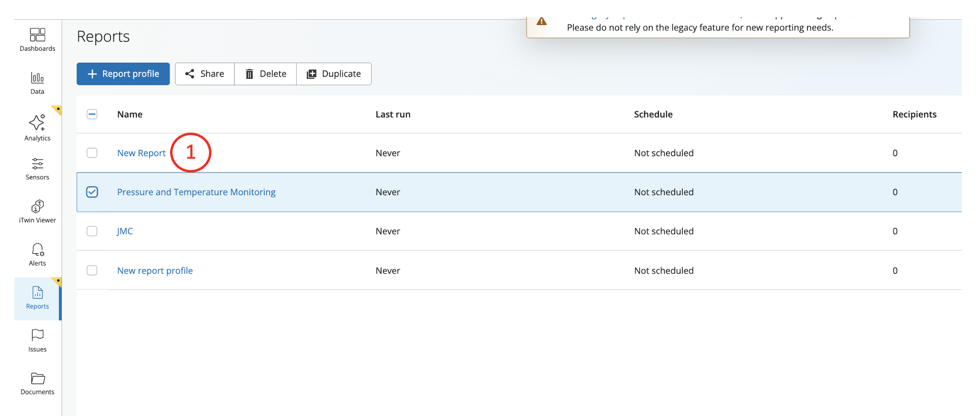Screen dimensions: 980x416
Task: Open the JMC report link
Action: click(x=125, y=231)
